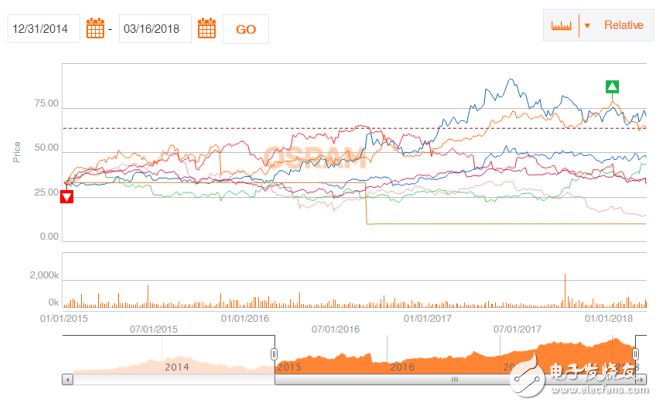Click the Price axis label

coord(17,152)
